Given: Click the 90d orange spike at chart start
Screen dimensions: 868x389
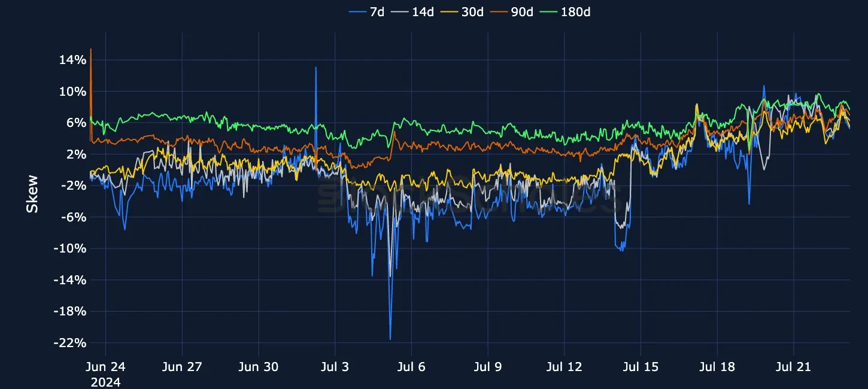Looking at the screenshot, I should 90,50.
